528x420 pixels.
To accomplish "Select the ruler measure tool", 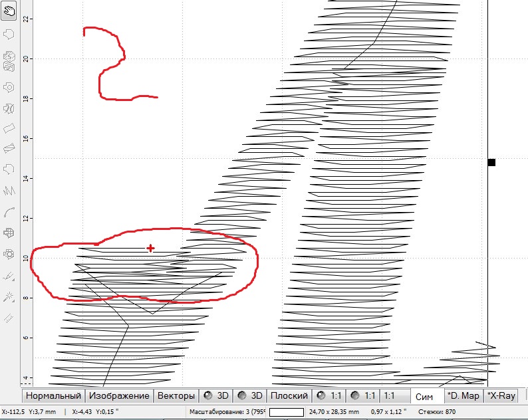I will [x=9, y=318].
